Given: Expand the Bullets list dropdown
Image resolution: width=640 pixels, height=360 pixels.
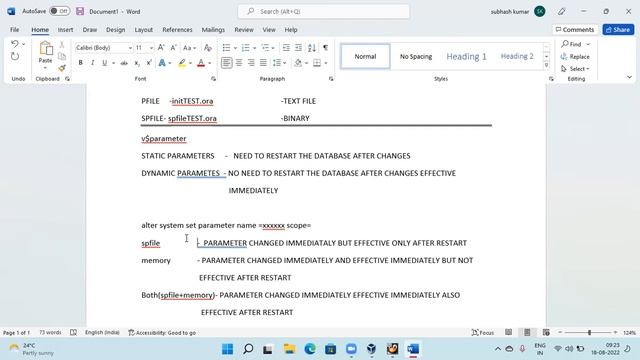Looking at the screenshot, I should [235, 48].
